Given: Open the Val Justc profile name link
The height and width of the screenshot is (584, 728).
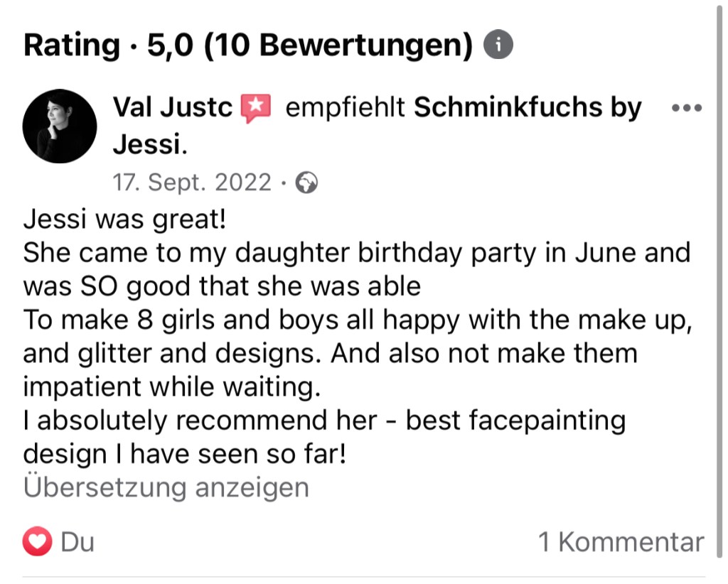Looking at the screenshot, I should tap(173, 108).
